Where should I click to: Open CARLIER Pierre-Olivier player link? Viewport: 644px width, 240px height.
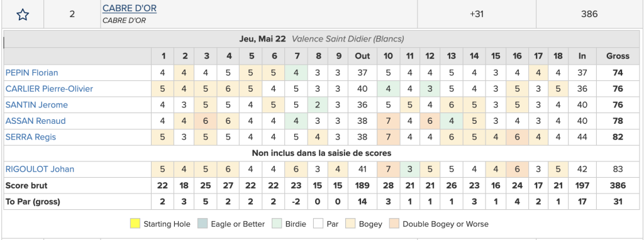pos(49,89)
